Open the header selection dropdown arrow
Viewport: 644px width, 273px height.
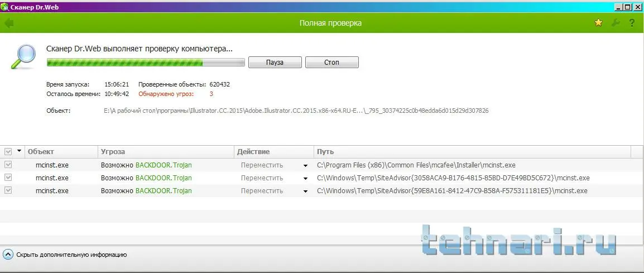coord(20,151)
